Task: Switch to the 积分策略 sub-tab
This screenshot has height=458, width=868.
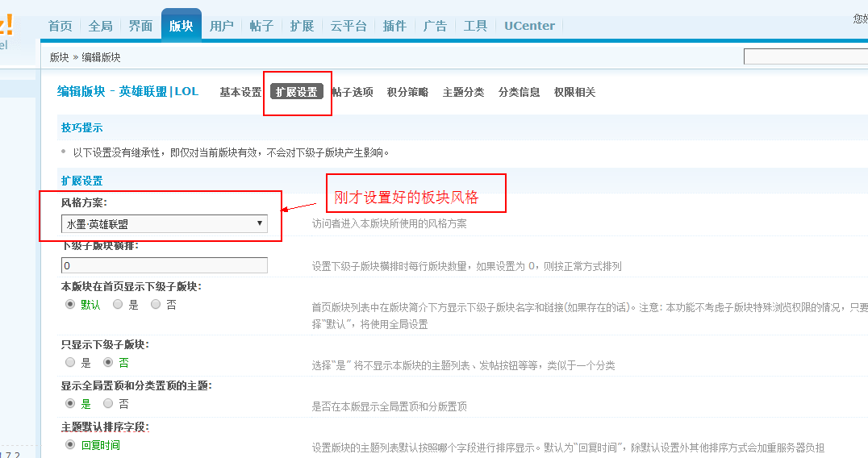Action: 407,93
